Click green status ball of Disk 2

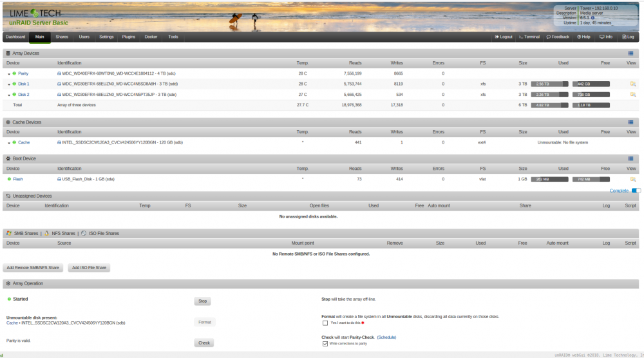point(14,95)
